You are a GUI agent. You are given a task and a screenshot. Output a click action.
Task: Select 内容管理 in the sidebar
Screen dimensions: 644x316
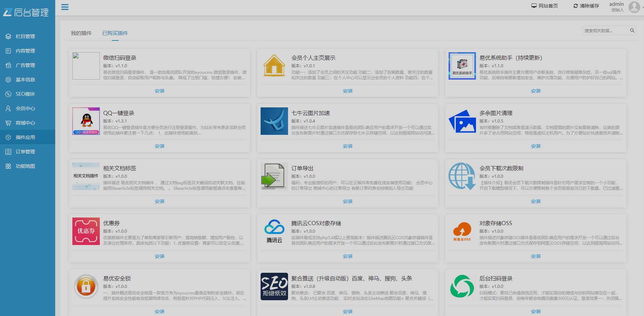click(25, 50)
